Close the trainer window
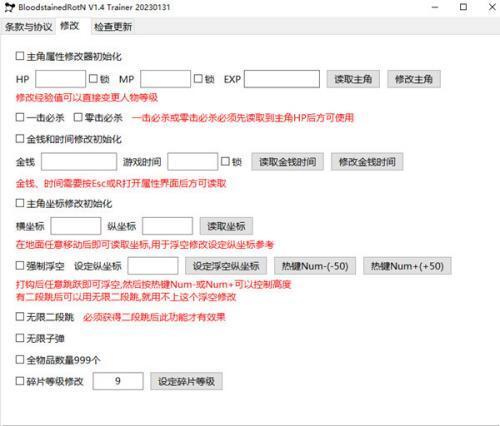The image size is (500, 426). click(492, 7)
